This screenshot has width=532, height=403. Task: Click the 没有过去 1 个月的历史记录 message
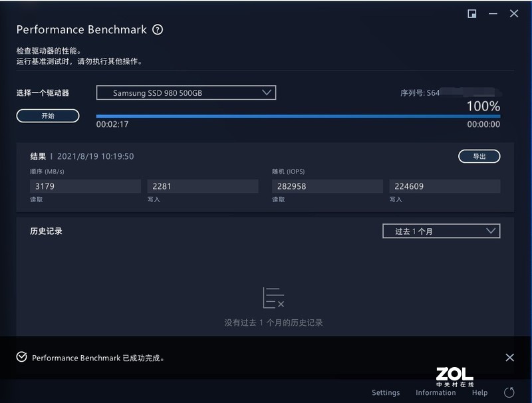[x=273, y=323]
